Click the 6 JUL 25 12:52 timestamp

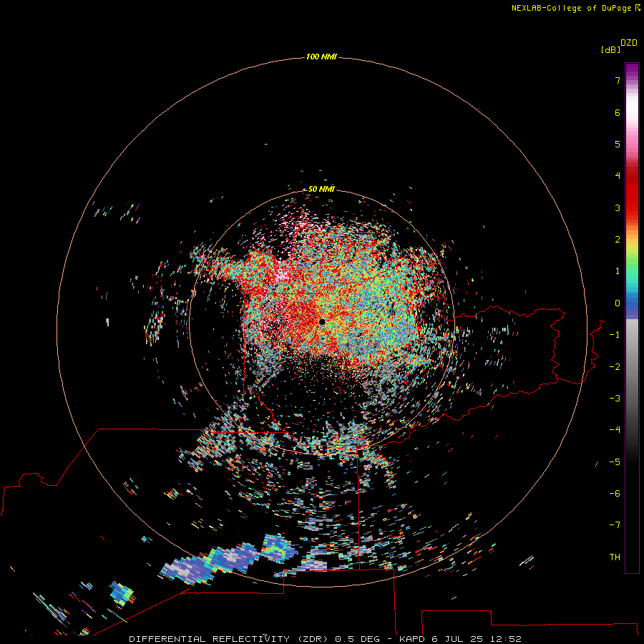[477, 639]
